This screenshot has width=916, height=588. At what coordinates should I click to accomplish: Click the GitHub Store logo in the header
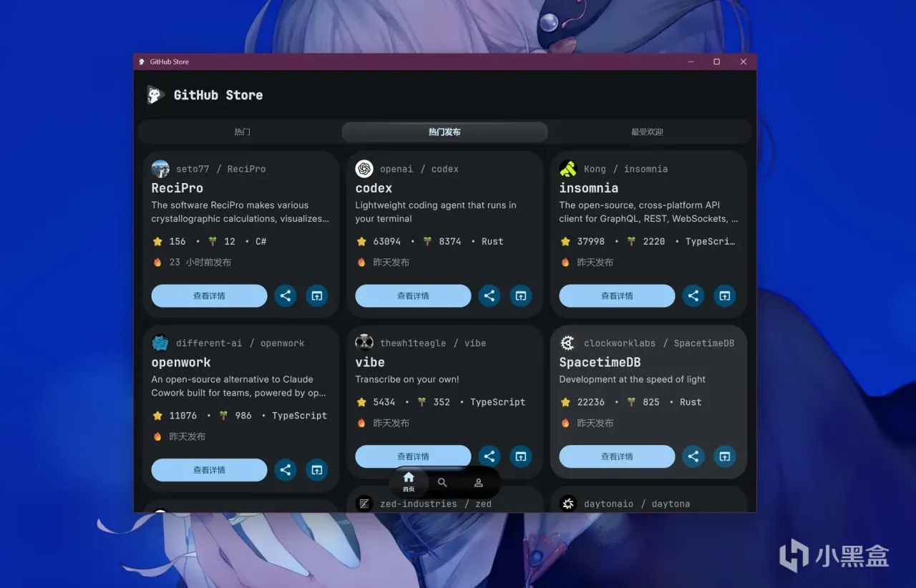pos(155,94)
